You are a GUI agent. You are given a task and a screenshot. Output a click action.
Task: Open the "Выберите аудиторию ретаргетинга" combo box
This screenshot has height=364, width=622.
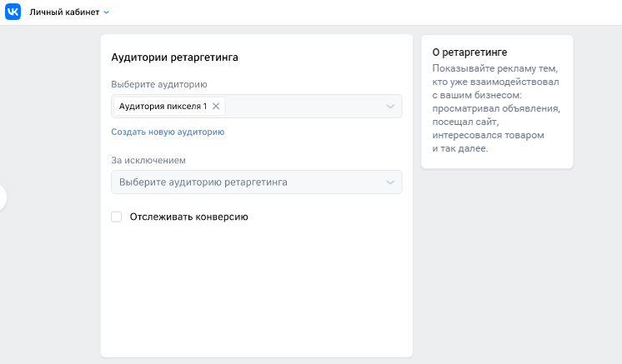coord(250,182)
